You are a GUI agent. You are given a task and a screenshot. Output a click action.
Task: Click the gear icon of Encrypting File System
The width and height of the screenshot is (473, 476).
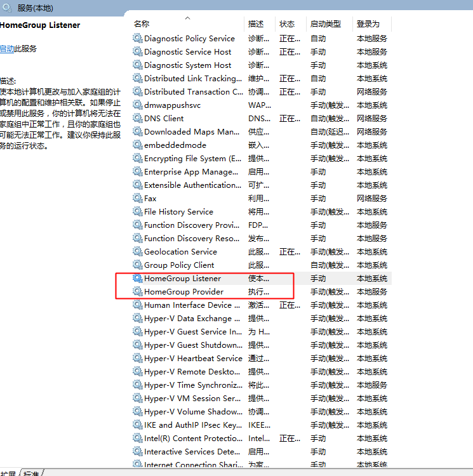(138, 159)
